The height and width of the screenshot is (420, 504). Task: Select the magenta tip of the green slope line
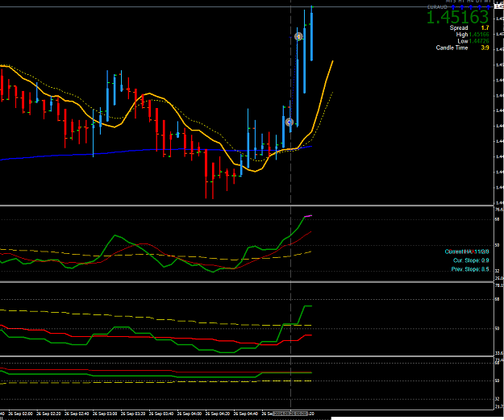(308, 216)
